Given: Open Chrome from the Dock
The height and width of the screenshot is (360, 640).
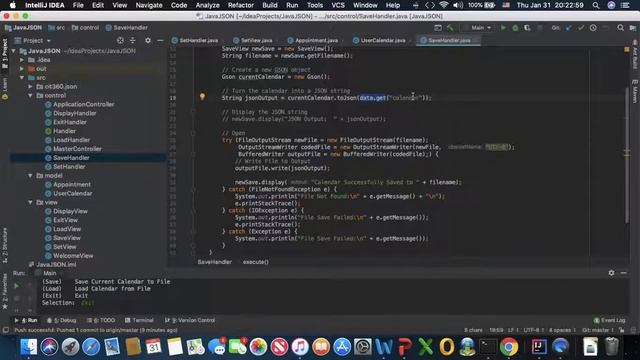Looking at the screenshot, I should (509, 347).
